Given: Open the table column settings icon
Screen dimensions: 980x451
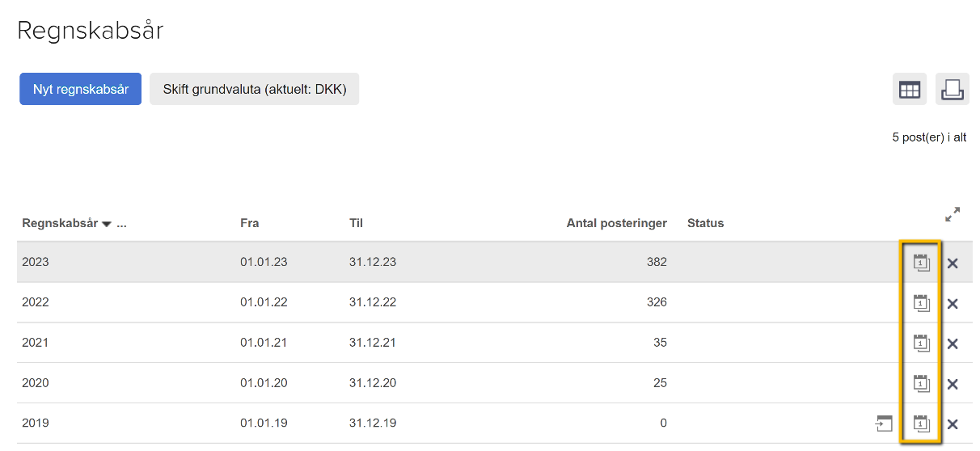Looking at the screenshot, I should tap(910, 90).
